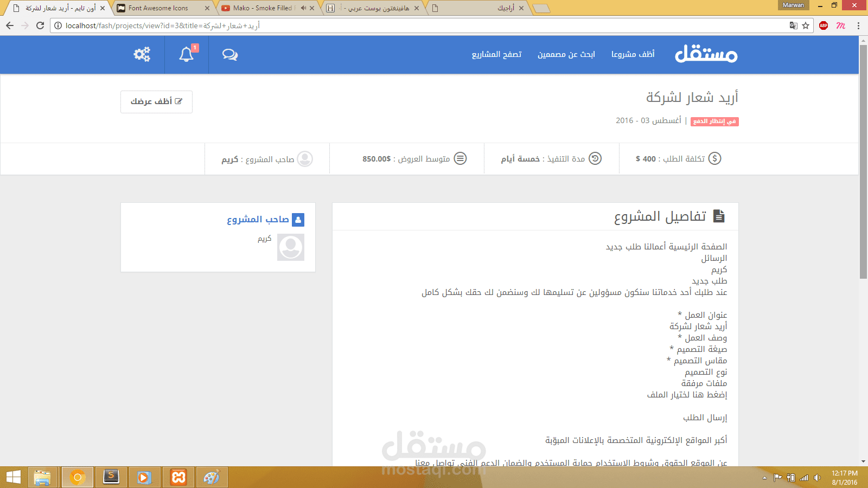Open a new browser tab
Viewport: 868px width, 488px height.
(541, 8)
